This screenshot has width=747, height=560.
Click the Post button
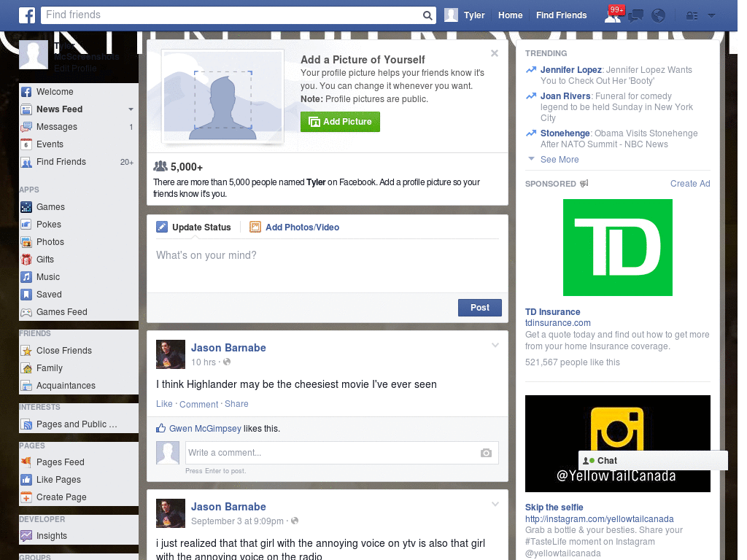pyautogui.click(x=480, y=308)
